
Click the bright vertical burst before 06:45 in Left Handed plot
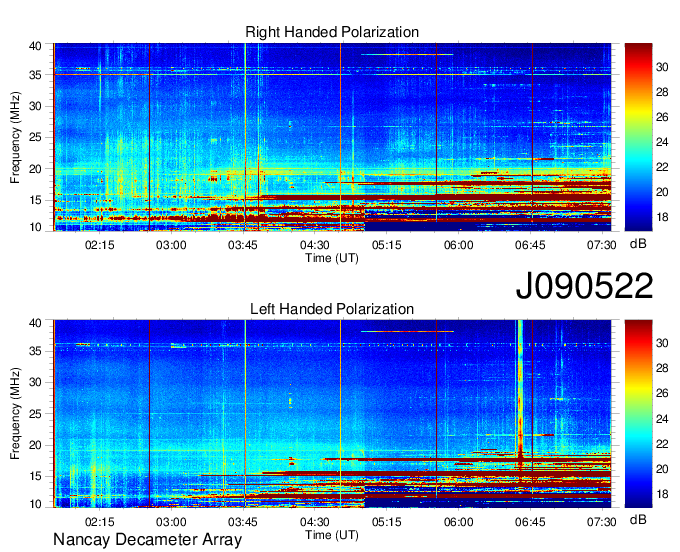(x=520, y=390)
